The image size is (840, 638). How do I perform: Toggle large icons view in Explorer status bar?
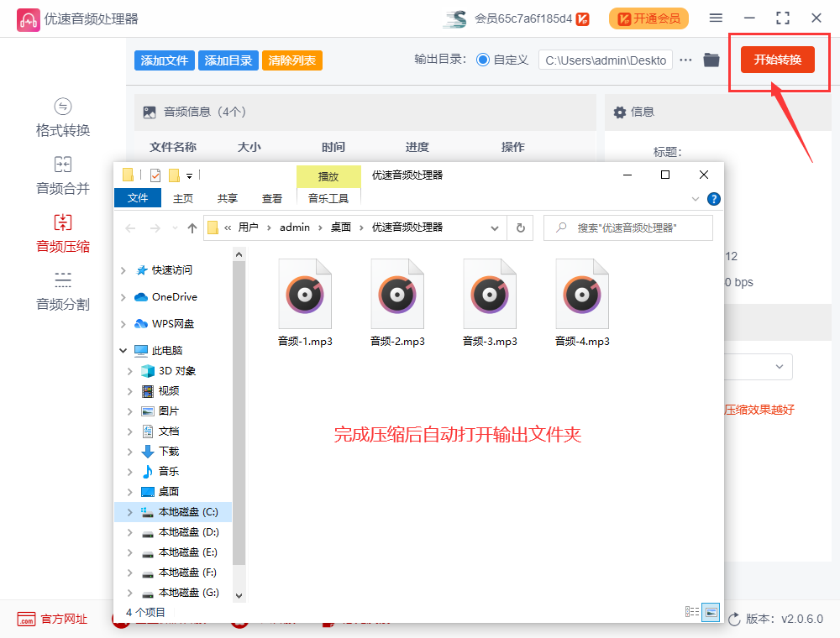point(711,613)
